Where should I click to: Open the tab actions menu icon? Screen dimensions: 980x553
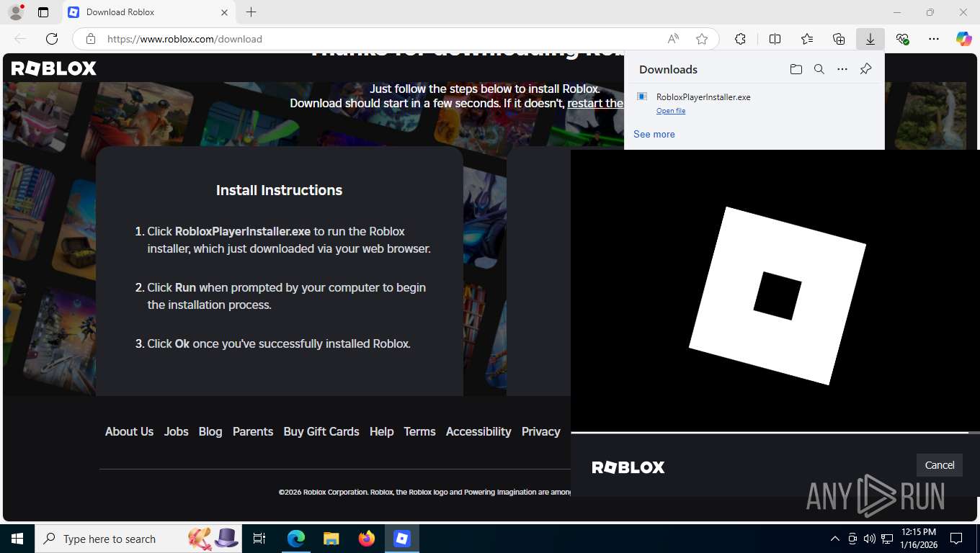point(43,12)
